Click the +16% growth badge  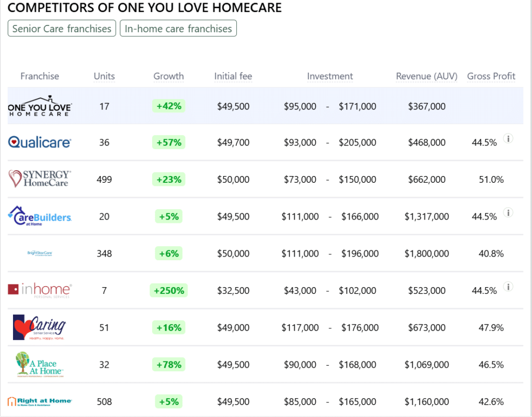coord(169,328)
